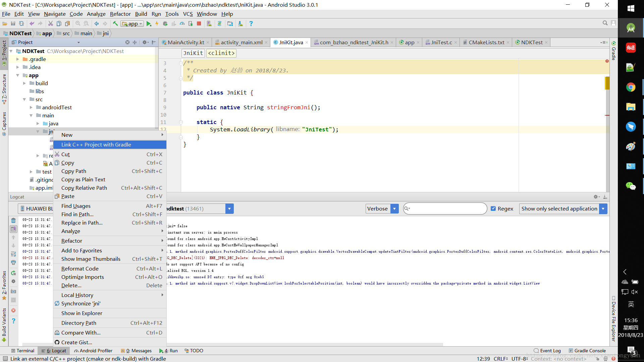644x362 pixels.
Task: Click the navigate Back arrow icon
Action: pyautogui.click(x=97, y=24)
